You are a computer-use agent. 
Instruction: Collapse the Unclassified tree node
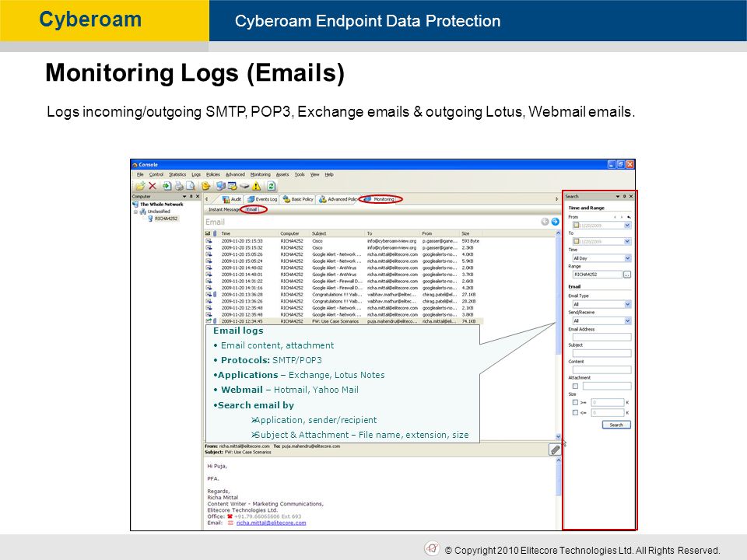pyautogui.click(x=135, y=212)
